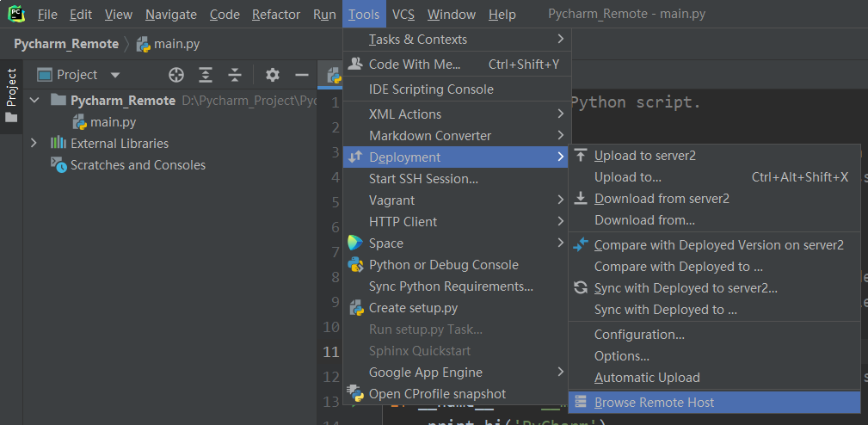This screenshot has height=425, width=868.
Task: Click the main.py file icon in breadcrumb
Action: (144, 44)
